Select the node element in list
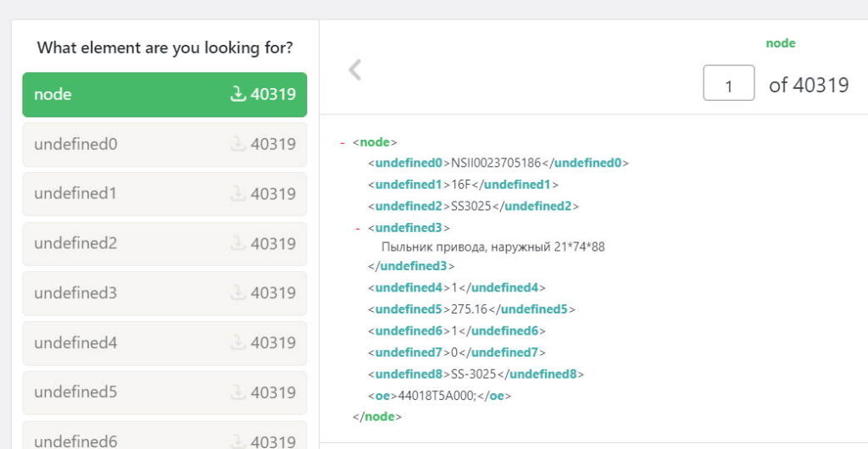Screen dimensions: 868x449 pos(127,94)
